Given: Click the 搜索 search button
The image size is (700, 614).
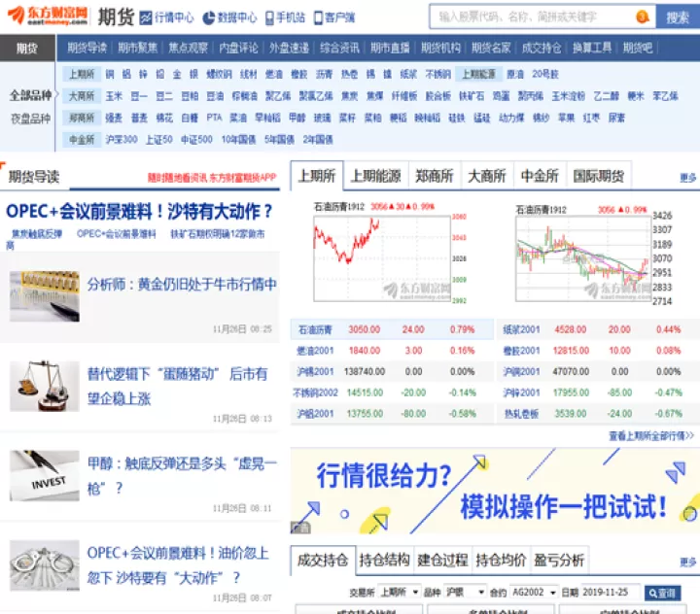Looking at the screenshot, I should point(678,17).
